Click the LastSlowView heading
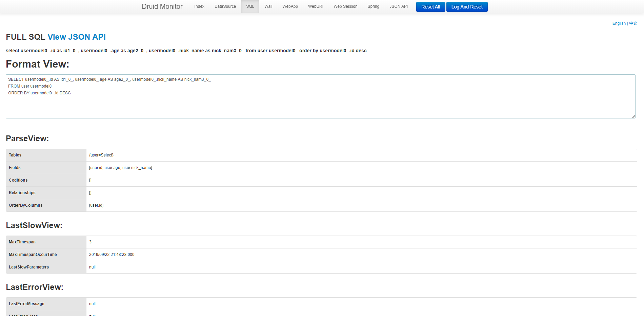The height and width of the screenshot is (316, 644). click(x=34, y=225)
